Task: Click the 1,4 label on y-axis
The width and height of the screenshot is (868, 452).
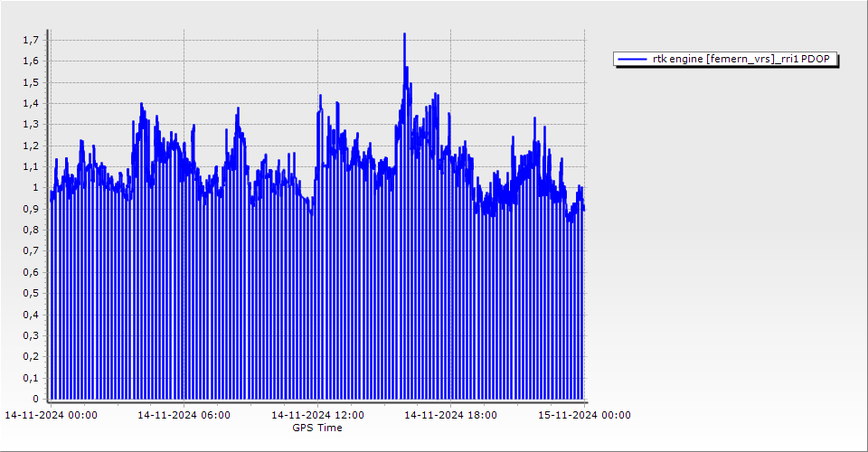Action: 30,103
